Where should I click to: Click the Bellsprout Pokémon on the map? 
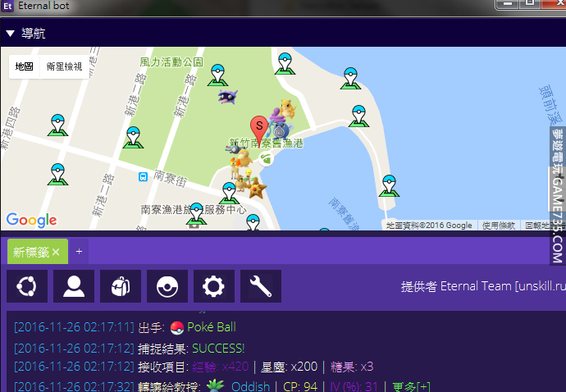click(248, 175)
